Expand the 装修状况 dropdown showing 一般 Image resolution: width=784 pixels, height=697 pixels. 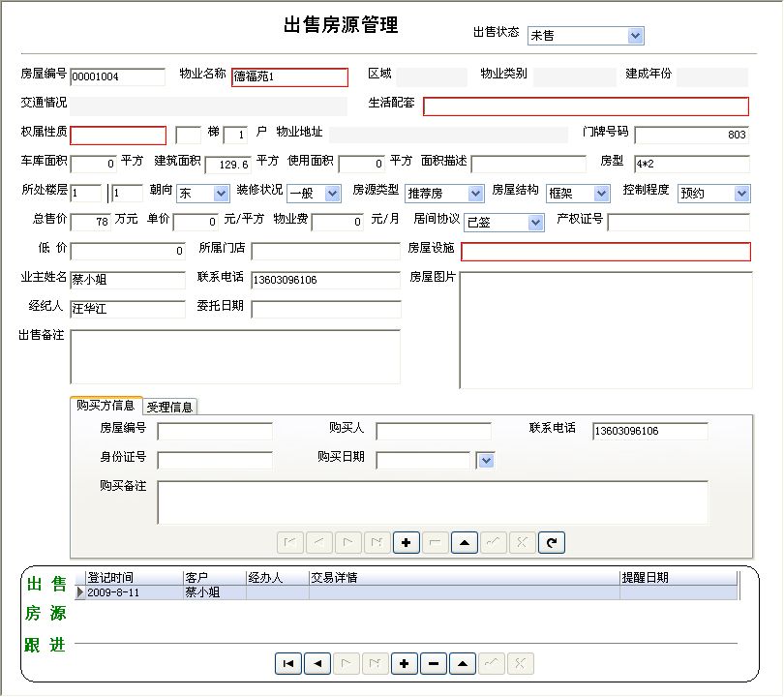click(x=332, y=193)
